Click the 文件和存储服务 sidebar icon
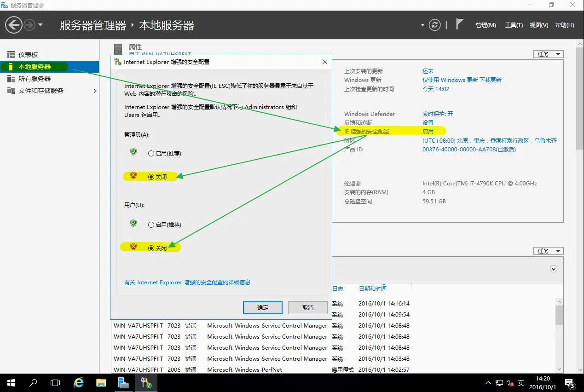 (x=11, y=91)
